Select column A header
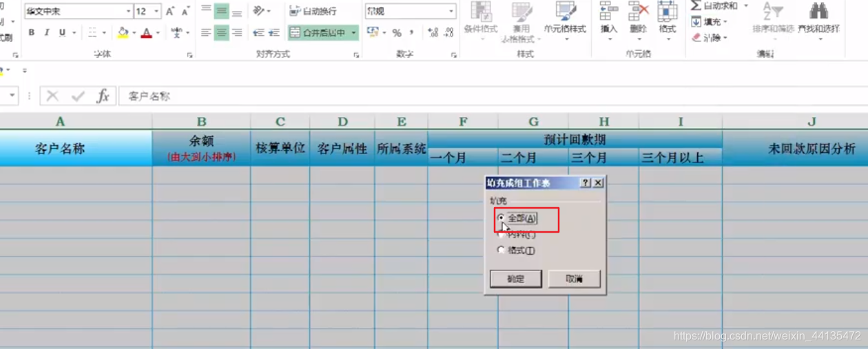868x349 pixels. (76, 122)
